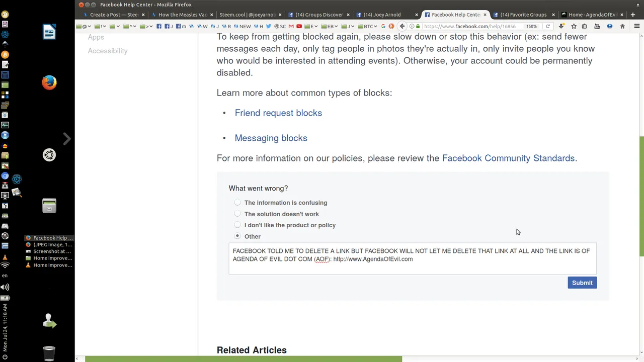Open the first Facebook bookmark icon
644x362 pixels.
point(159,26)
